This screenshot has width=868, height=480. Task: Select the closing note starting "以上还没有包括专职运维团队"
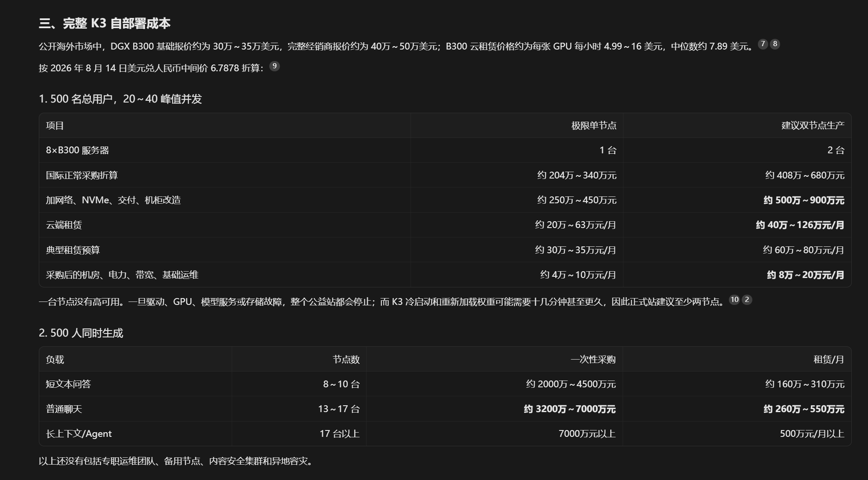point(176,461)
